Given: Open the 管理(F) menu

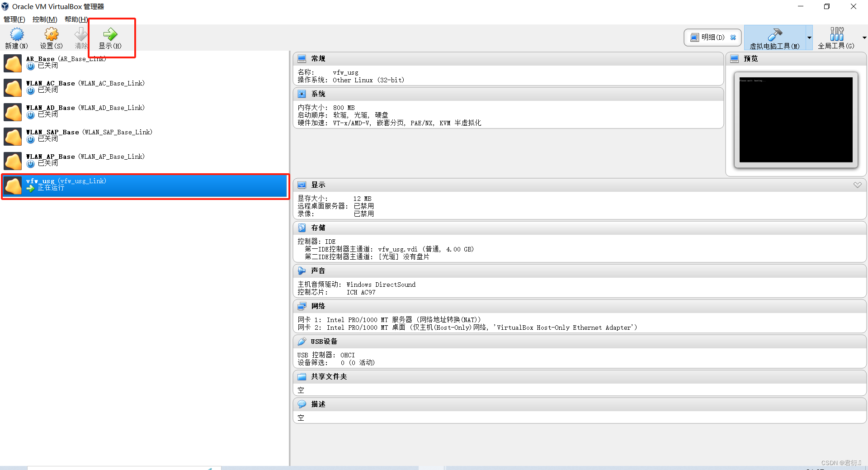Looking at the screenshot, I should click(14, 19).
